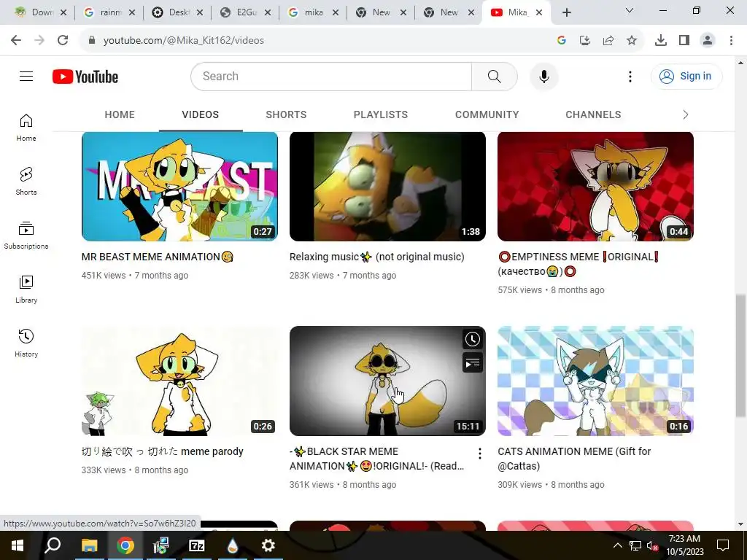Open Chrome three-dot menu
The width and height of the screenshot is (747, 560).
pos(731,41)
